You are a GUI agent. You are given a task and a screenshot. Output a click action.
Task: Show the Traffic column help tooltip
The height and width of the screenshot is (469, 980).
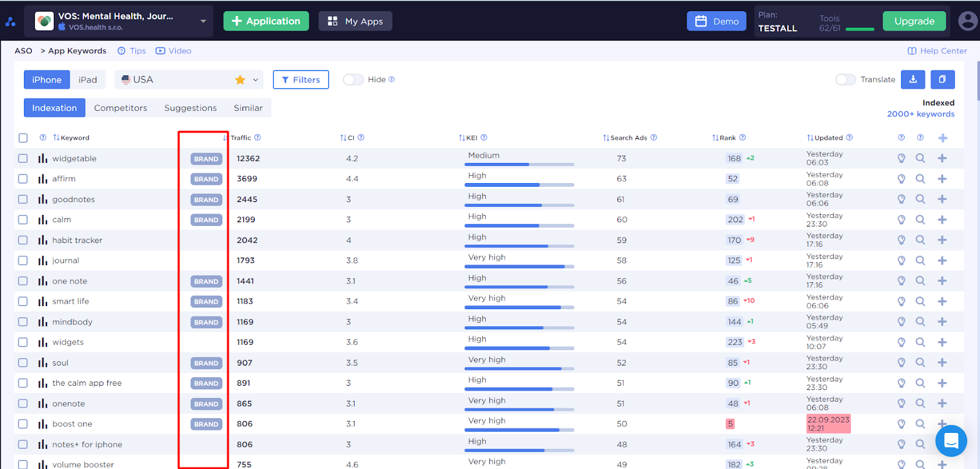click(258, 138)
